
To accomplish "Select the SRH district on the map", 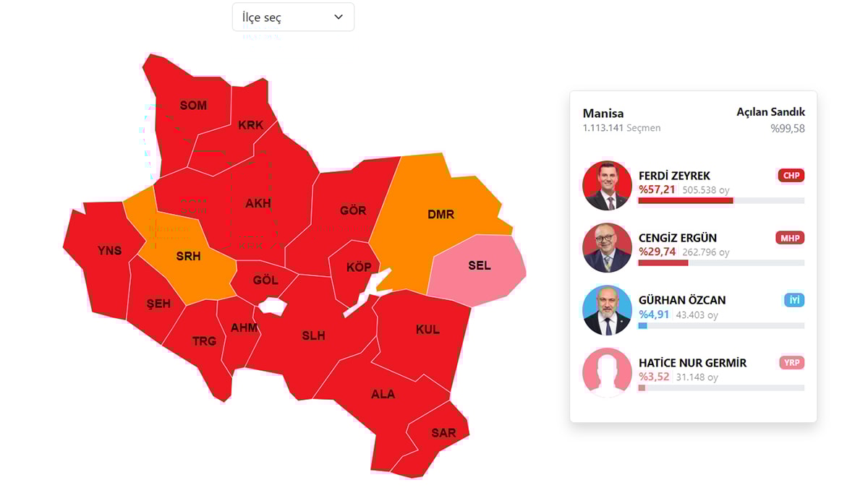I will point(190,256).
